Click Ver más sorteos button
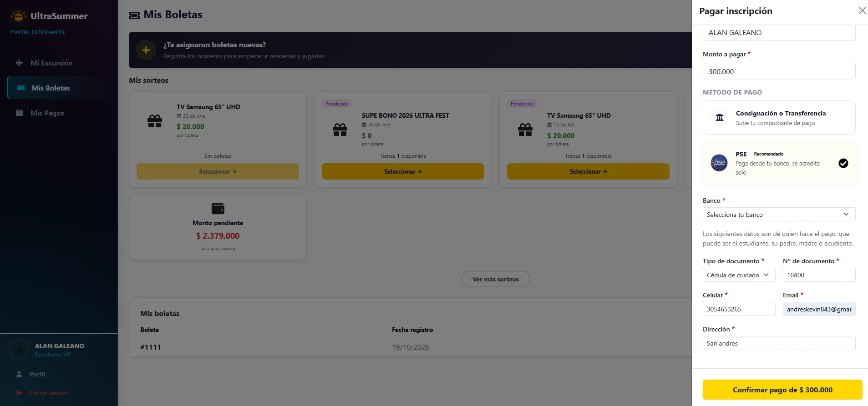868x406 pixels. [x=495, y=279]
